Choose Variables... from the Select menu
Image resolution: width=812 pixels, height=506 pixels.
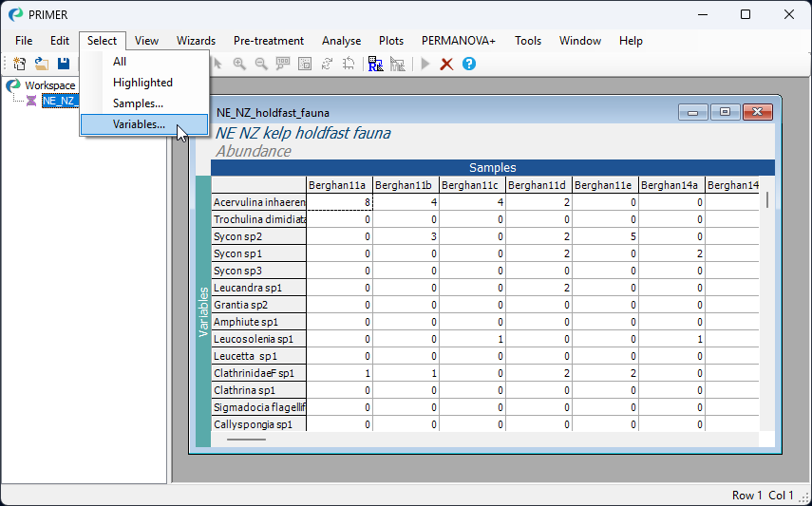[x=139, y=124]
